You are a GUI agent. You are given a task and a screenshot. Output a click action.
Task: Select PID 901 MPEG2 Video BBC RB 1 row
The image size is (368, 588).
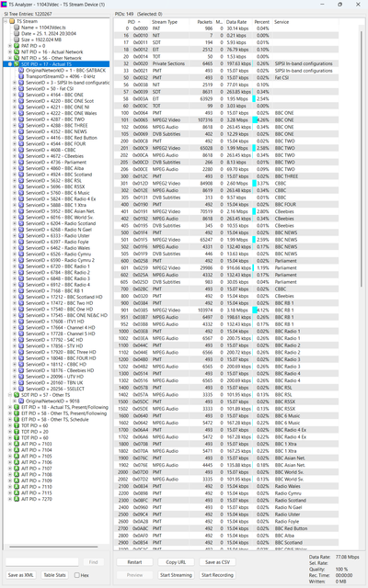click(x=226, y=311)
